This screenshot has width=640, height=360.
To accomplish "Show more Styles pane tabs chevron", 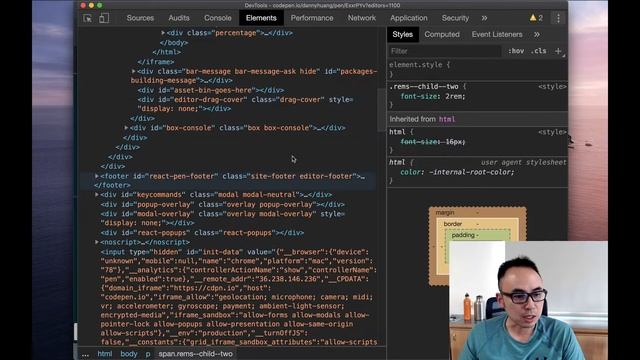I will 537,35.
